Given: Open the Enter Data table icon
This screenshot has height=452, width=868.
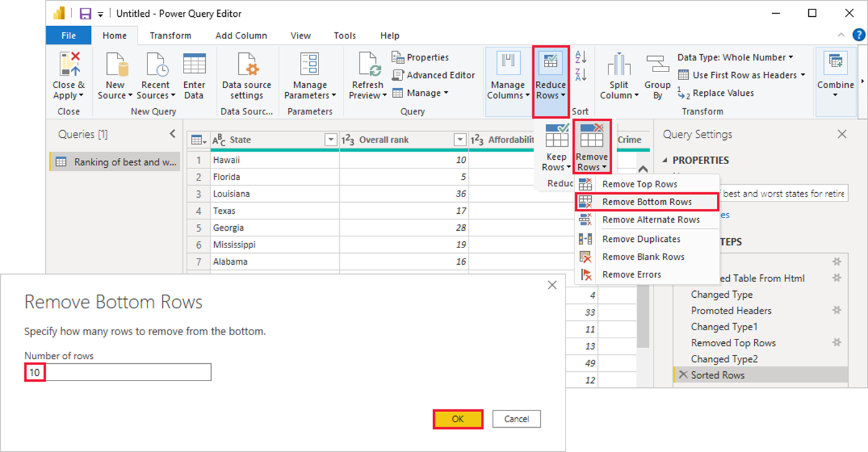Looking at the screenshot, I should [194, 65].
